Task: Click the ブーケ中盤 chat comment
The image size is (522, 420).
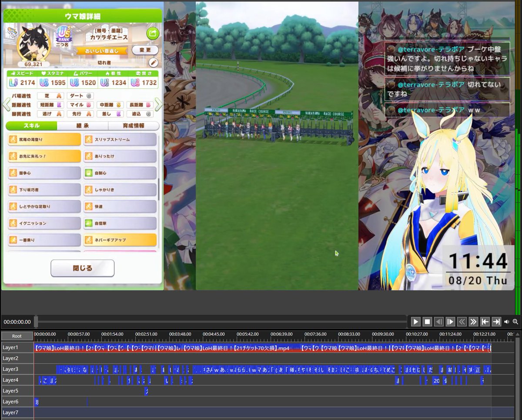Action: 447,59
